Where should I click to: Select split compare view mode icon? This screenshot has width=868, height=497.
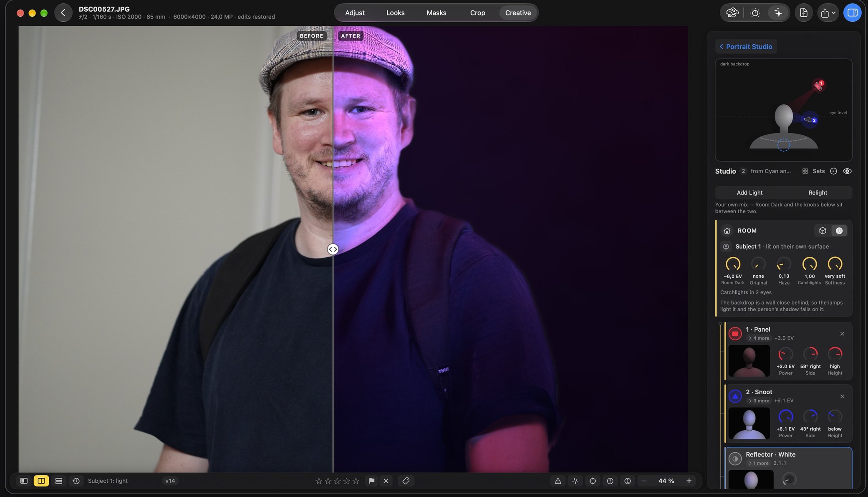pos(41,481)
